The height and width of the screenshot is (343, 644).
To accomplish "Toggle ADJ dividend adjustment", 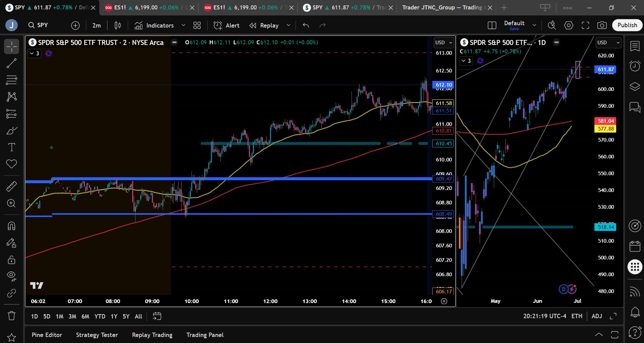I will tap(597, 316).
